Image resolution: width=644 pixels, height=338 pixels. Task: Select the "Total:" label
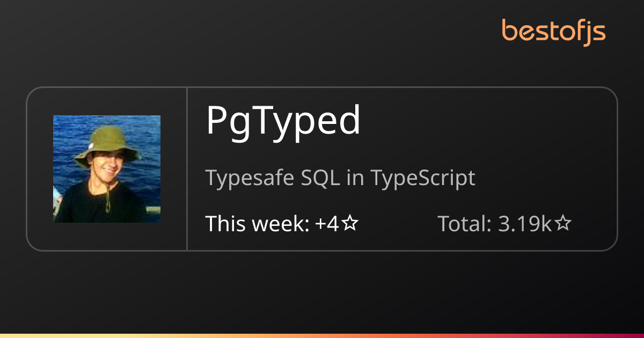click(465, 224)
